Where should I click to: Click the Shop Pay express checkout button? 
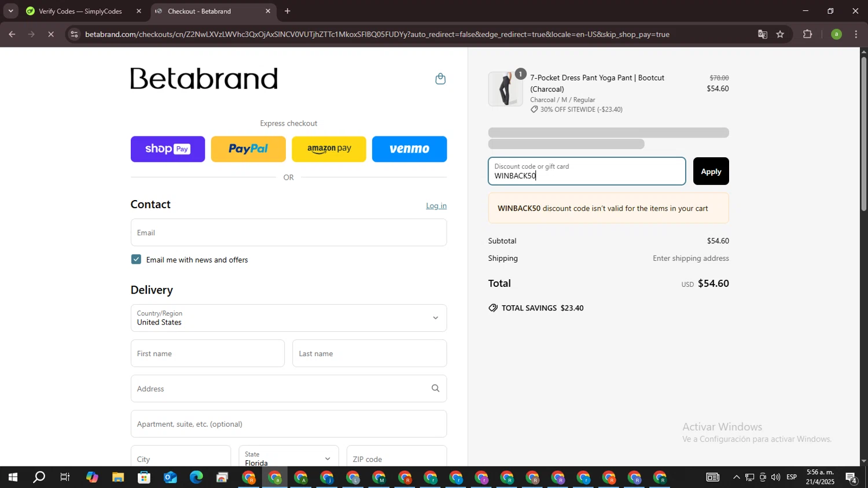(168, 149)
